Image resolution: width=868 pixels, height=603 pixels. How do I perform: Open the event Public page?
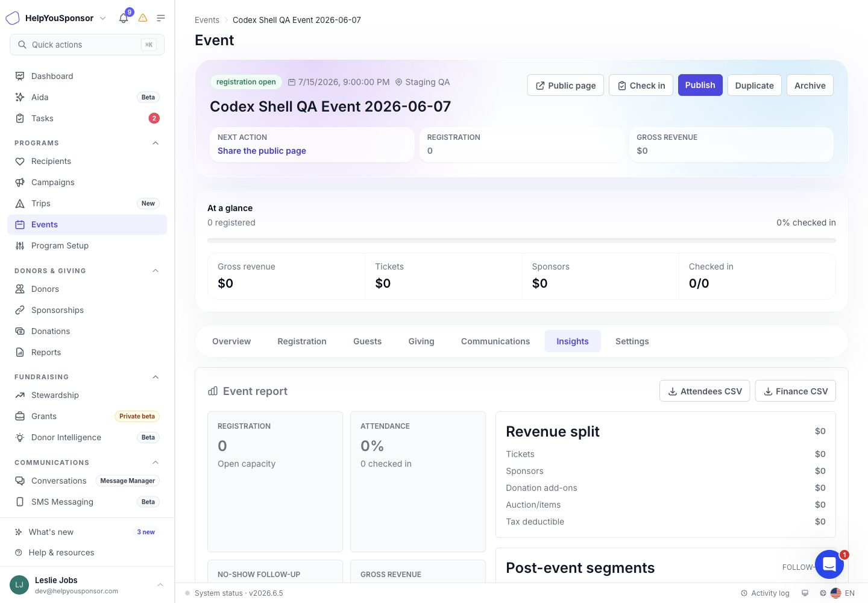(565, 85)
